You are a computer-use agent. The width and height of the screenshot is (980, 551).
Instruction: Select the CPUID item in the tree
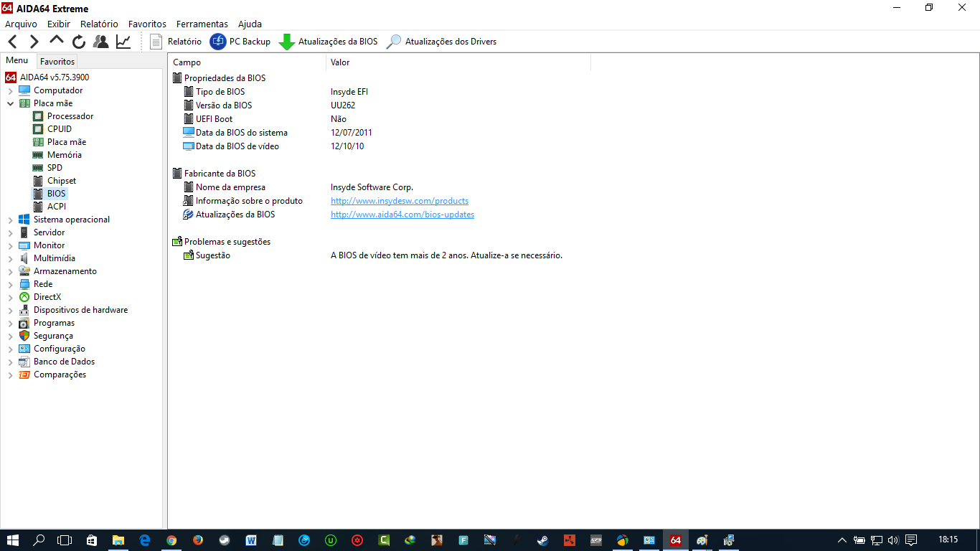pos(60,129)
